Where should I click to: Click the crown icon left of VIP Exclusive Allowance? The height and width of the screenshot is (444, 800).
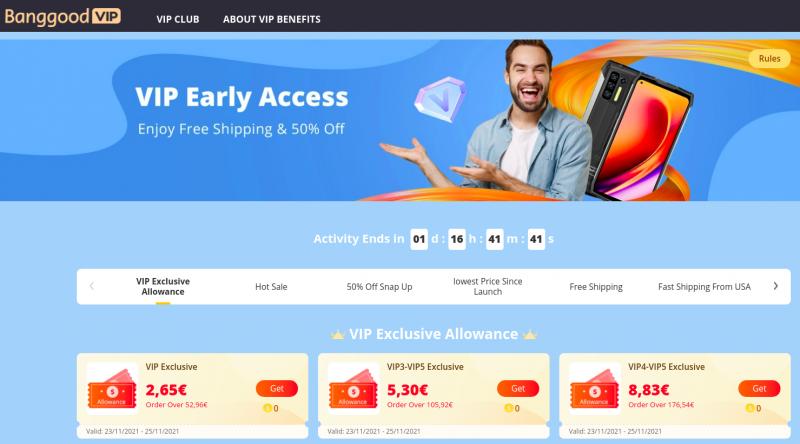click(x=338, y=335)
